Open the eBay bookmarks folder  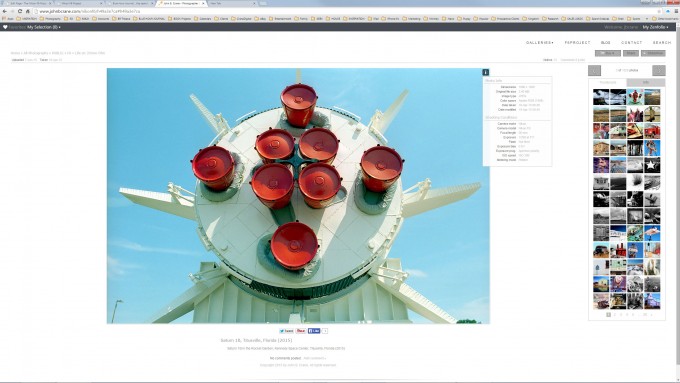click(260, 19)
